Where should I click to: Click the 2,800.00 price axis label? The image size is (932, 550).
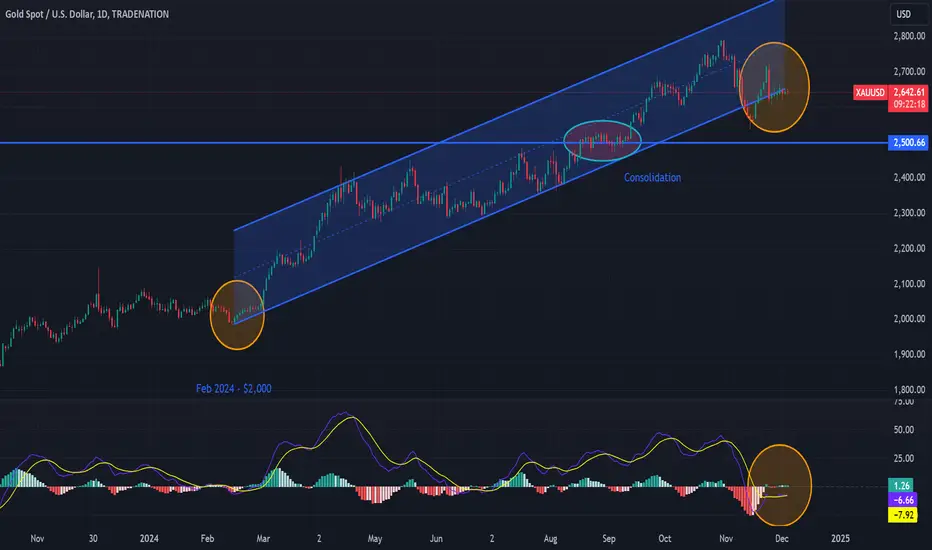tap(909, 36)
